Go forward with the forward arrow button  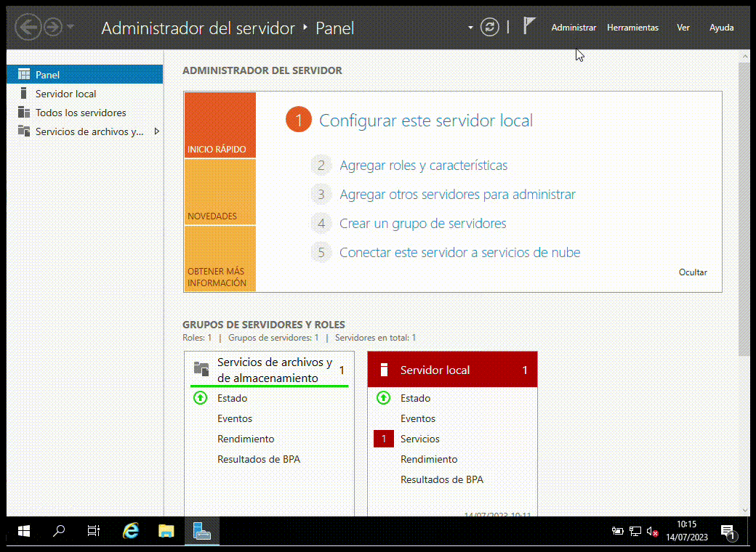[53, 27]
